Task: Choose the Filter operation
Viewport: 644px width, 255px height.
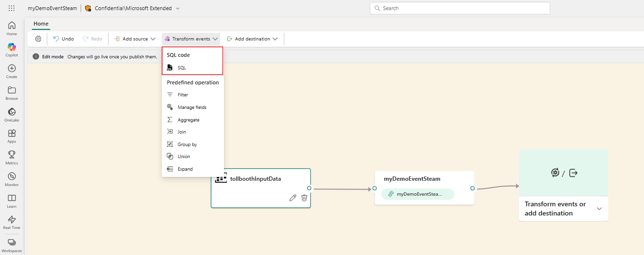Action: (x=193, y=95)
